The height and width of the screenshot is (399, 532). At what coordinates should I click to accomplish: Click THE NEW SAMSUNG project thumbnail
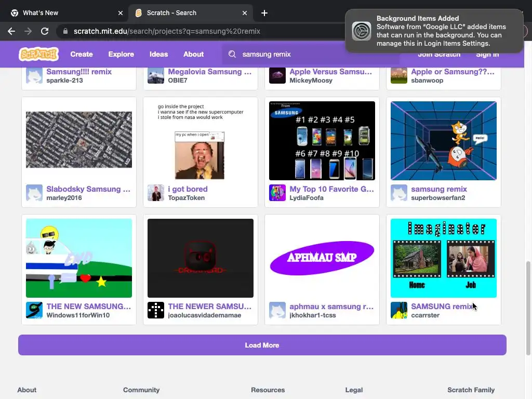[x=79, y=258]
